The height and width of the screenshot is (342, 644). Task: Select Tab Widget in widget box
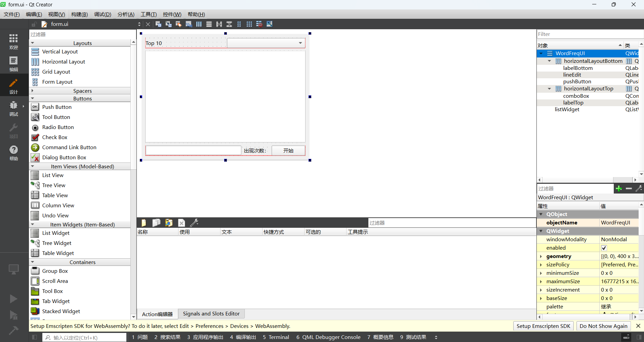point(56,301)
